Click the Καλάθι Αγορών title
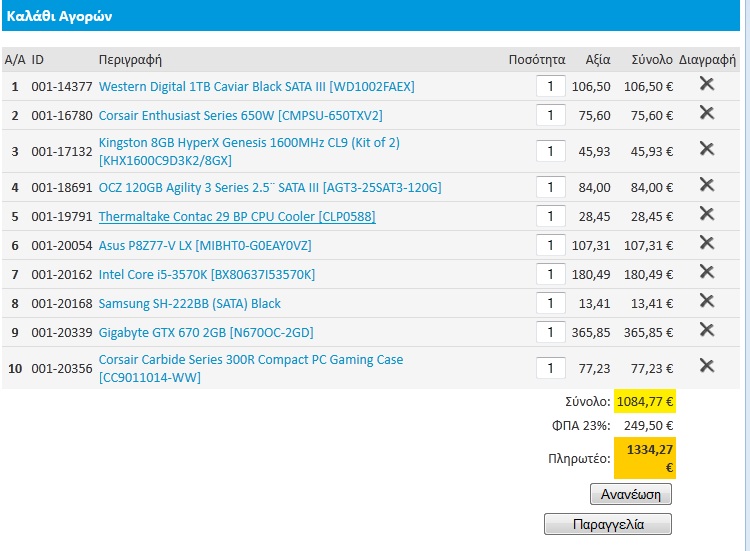 (x=59, y=16)
